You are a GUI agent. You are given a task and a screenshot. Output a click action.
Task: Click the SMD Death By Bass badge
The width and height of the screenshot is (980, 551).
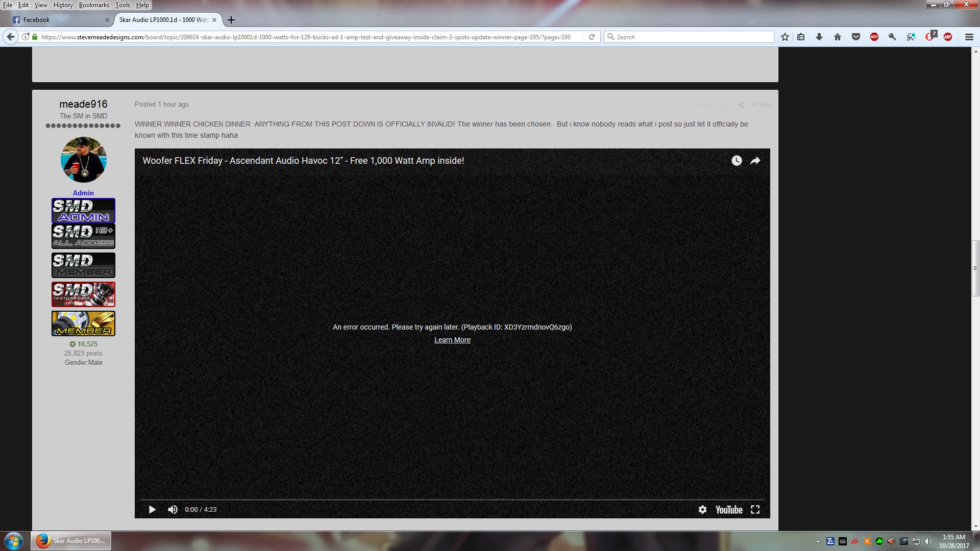point(83,294)
